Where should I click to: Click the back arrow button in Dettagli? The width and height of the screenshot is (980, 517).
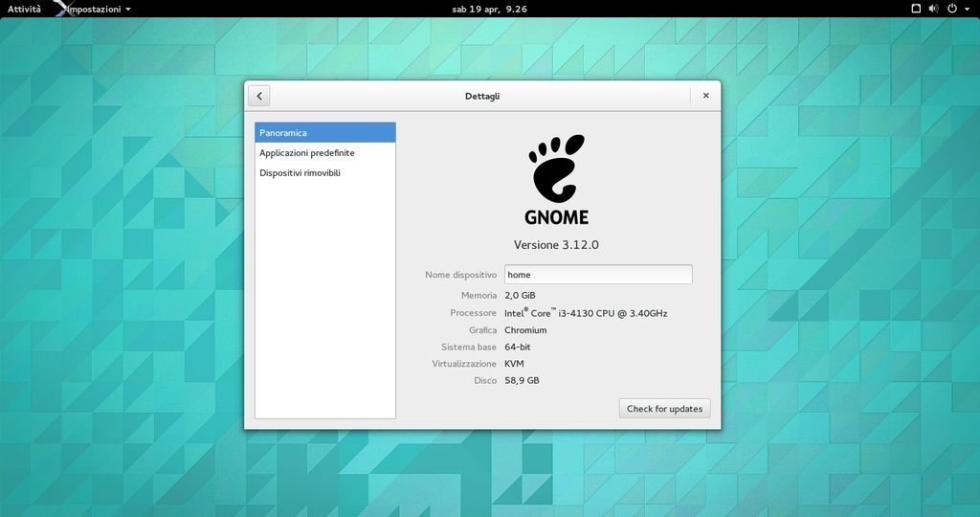(258, 96)
